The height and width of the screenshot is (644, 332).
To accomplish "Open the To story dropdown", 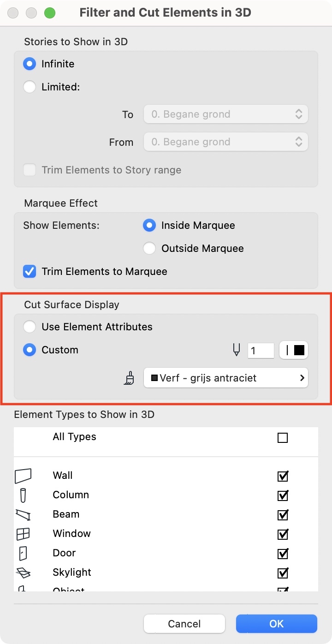I will tap(226, 114).
